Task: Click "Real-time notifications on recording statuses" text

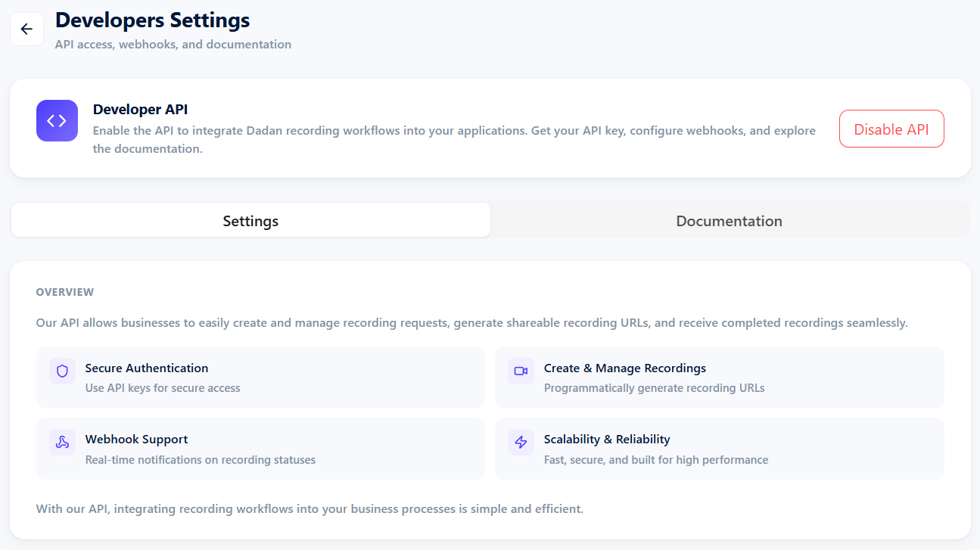Action: pos(201,460)
